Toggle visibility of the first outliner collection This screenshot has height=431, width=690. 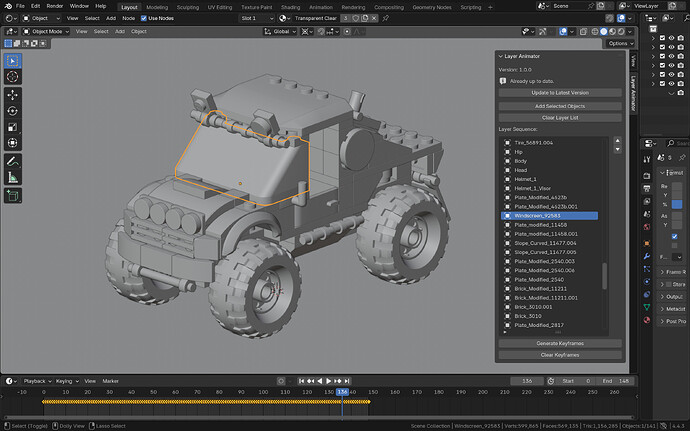click(x=671, y=38)
